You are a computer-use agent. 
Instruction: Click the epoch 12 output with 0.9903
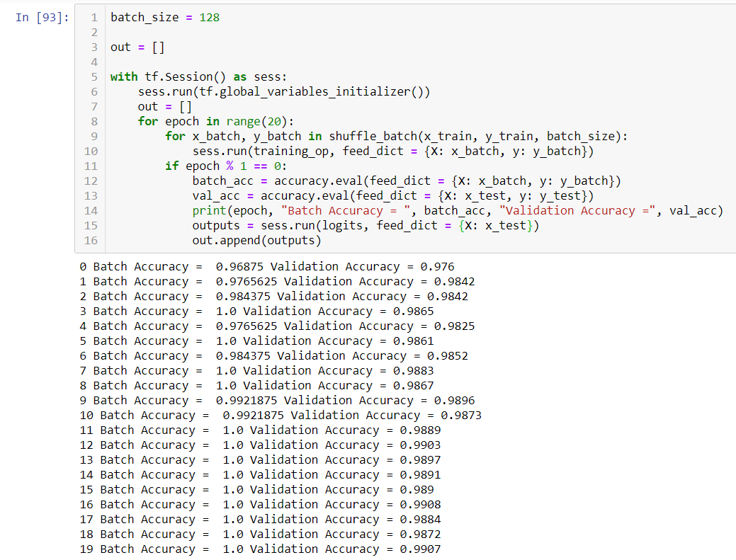pyautogui.click(x=260, y=445)
